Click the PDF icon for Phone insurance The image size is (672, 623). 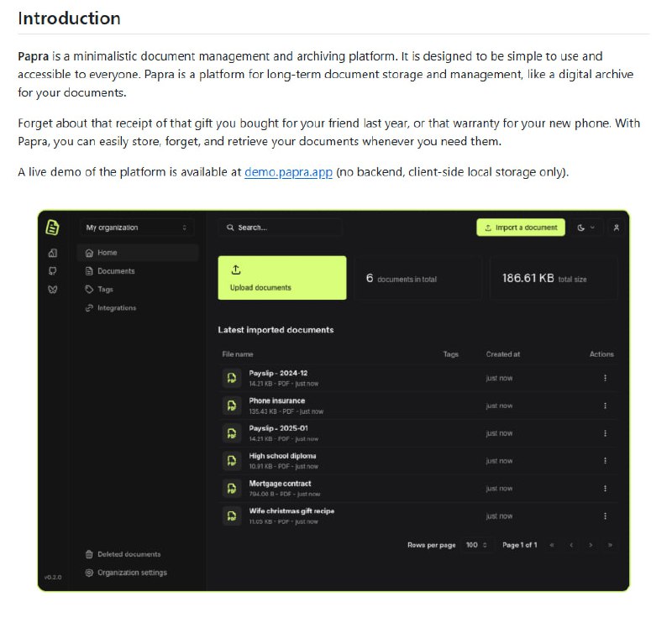click(231, 406)
